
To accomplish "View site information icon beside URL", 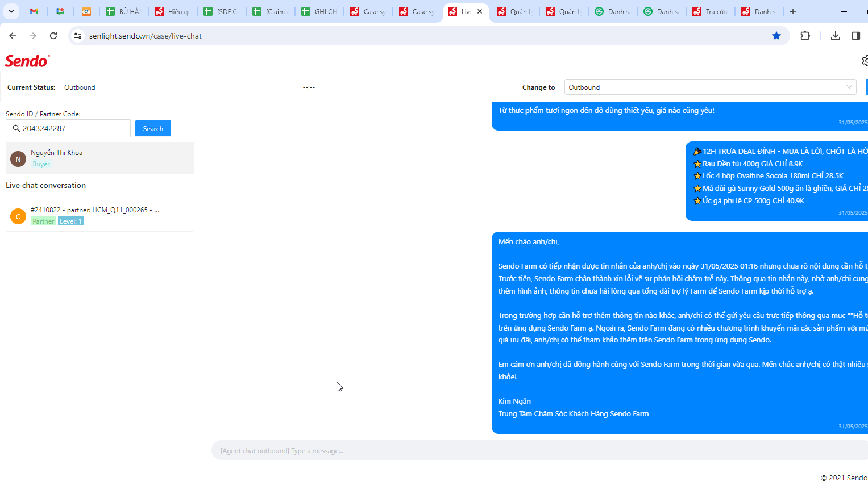I will tap(78, 36).
